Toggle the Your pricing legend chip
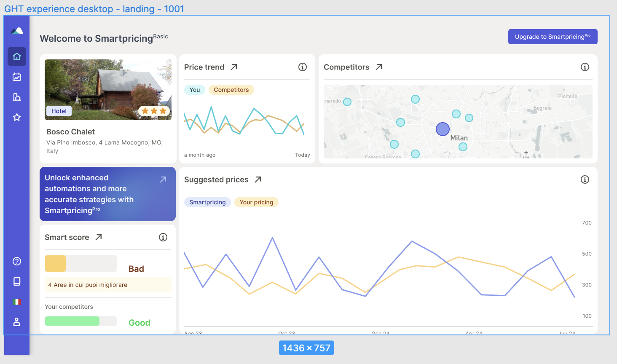Screen dimensions: 617x364 [x=256, y=202]
